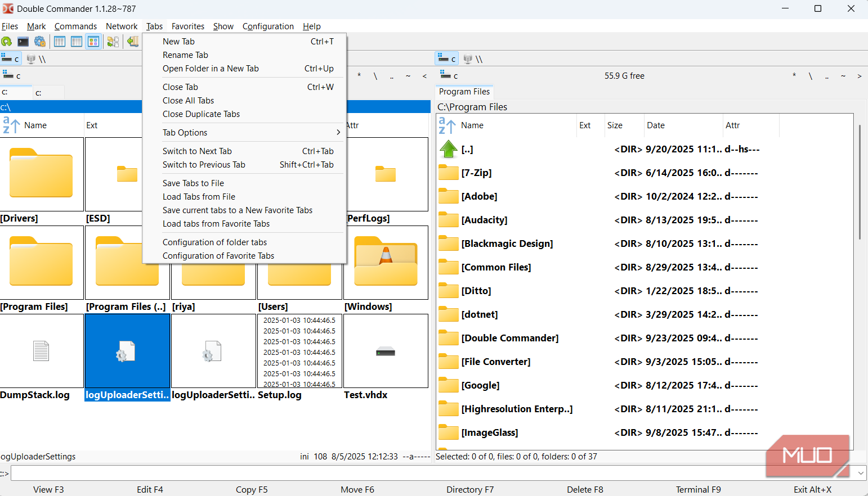Select the DumpStack.log file thumbnail

(x=42, y=351)
